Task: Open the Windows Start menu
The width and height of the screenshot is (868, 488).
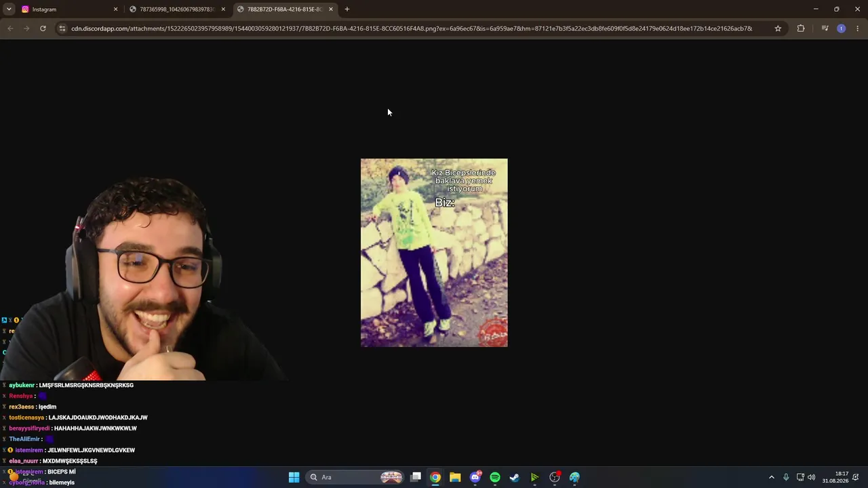Action: coord(294,477)
